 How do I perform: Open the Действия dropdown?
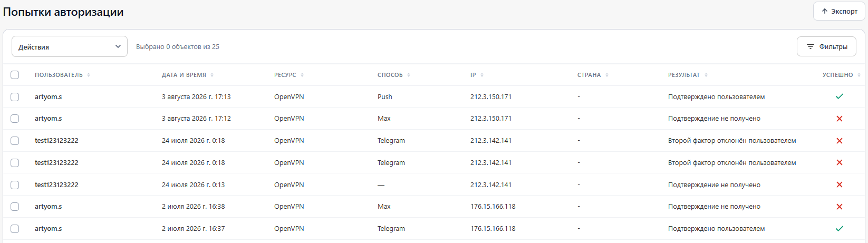click(x=70, y=46)
